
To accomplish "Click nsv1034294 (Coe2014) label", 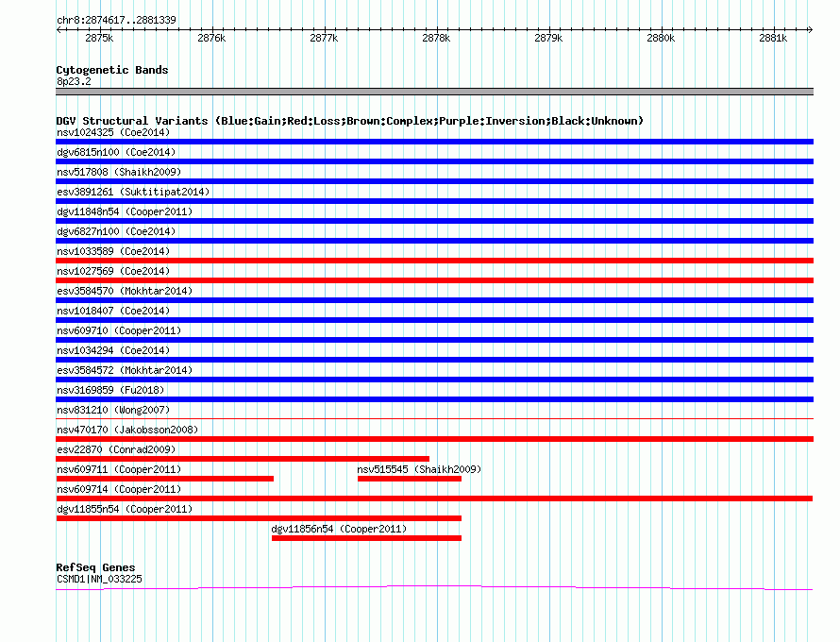I will click(x=113, y=350).
